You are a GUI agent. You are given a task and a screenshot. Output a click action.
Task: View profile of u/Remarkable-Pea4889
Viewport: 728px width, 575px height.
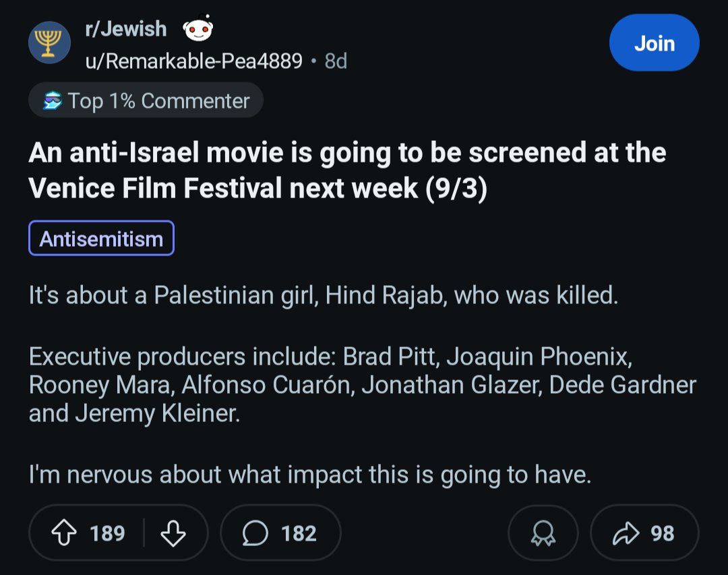point(193,61)
